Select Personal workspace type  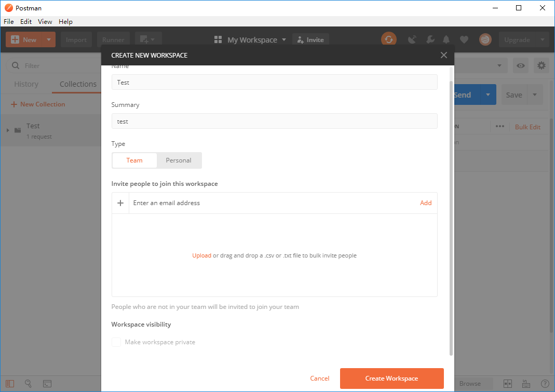(179, 160)
